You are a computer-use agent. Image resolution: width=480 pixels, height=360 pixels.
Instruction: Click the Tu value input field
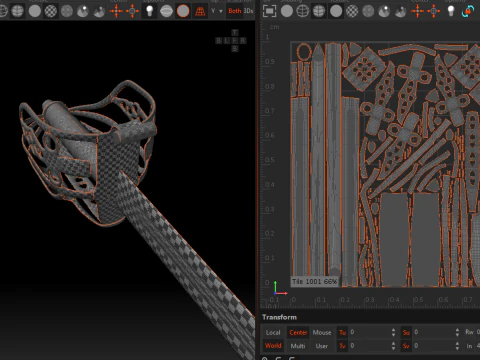pyautogui.click(x=369, y=332)
